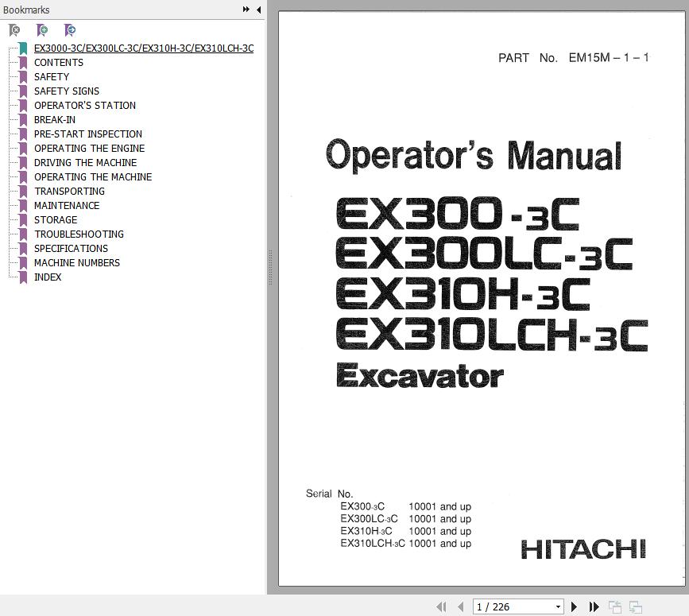Click the Excavator heading on the page

coord(420,376)
